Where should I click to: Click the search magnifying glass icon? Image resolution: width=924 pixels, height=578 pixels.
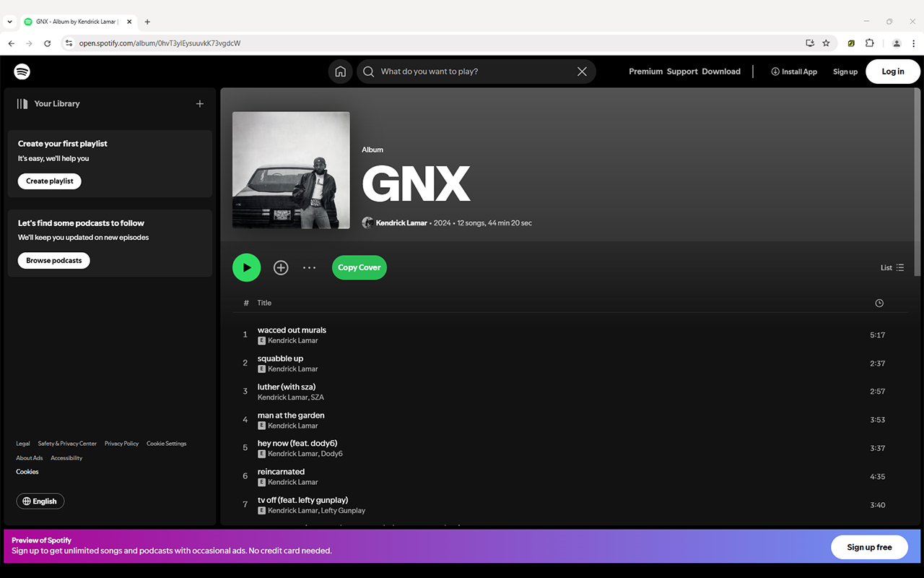click(x=369, y=71)
